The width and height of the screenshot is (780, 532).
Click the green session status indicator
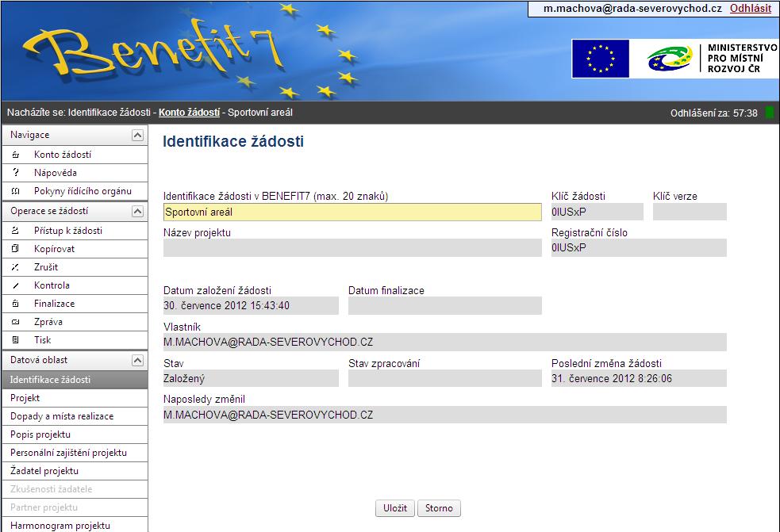[770, 113]
